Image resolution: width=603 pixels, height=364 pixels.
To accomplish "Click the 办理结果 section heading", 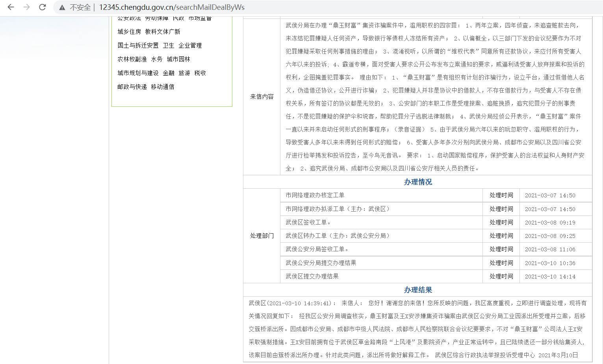I will [x=417, y=290].
